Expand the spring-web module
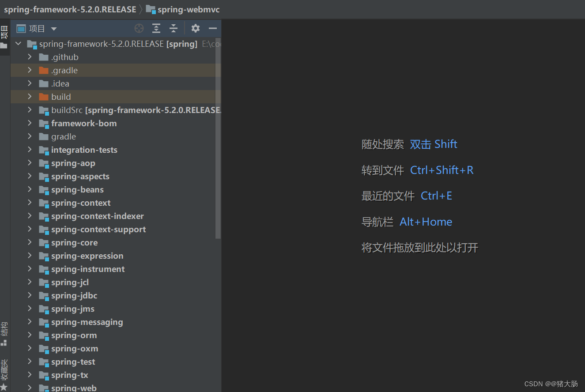The height and width of the screenshot is (392, 585). 30,388
